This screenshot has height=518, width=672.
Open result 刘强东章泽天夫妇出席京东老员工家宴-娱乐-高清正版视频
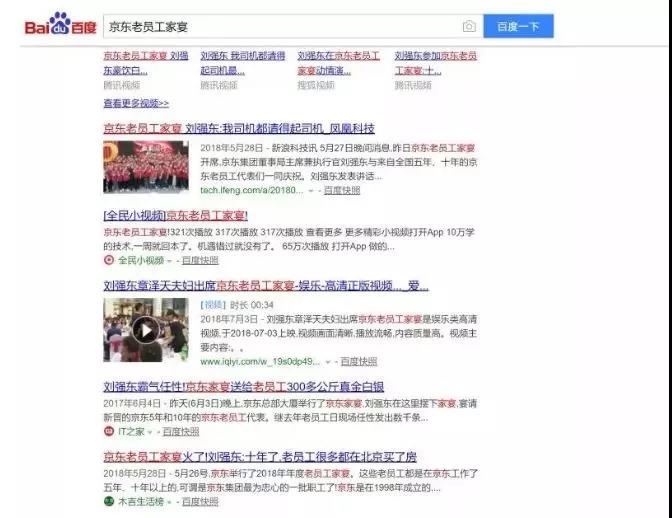tap(266, 285)
